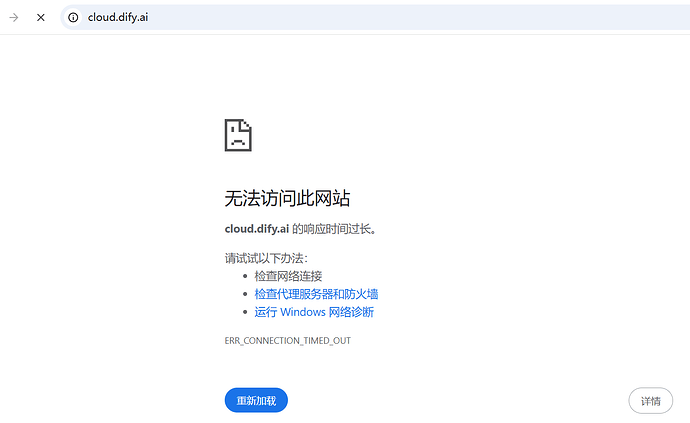Click the sad page error icon
The width and height of the screenshot is (690, 423).
[x=238, y=135]
